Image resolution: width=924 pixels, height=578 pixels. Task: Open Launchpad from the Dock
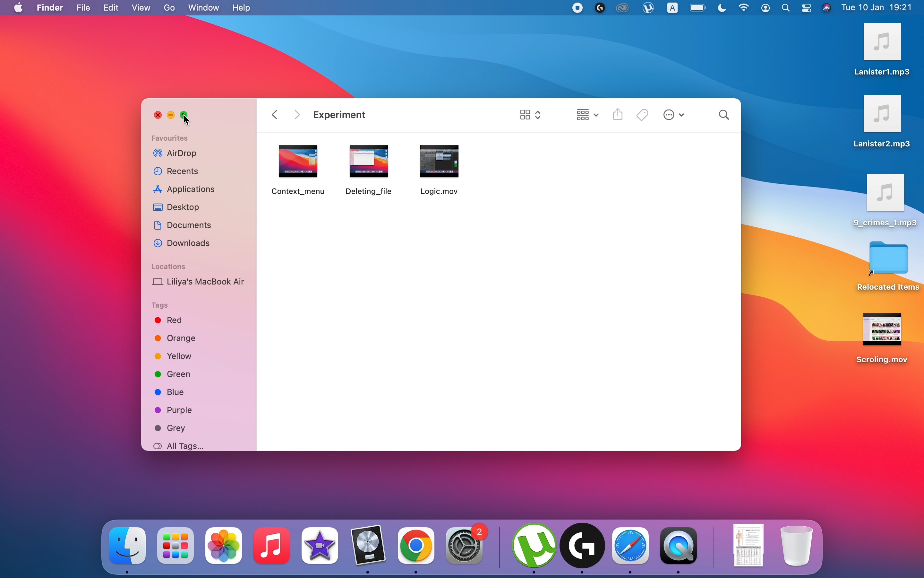(x=175, y=546)
